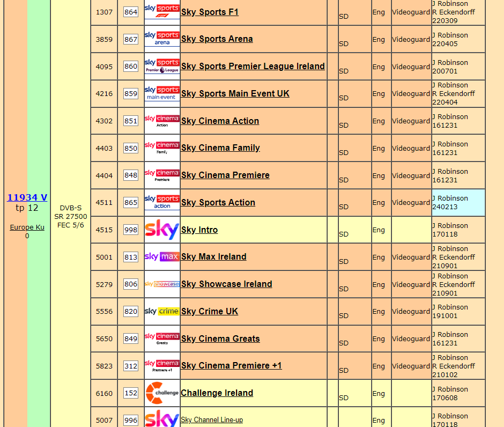The height and width of the screenshot is (427, 504).
Task: Click SID value 6160
Action: (104, 393)
